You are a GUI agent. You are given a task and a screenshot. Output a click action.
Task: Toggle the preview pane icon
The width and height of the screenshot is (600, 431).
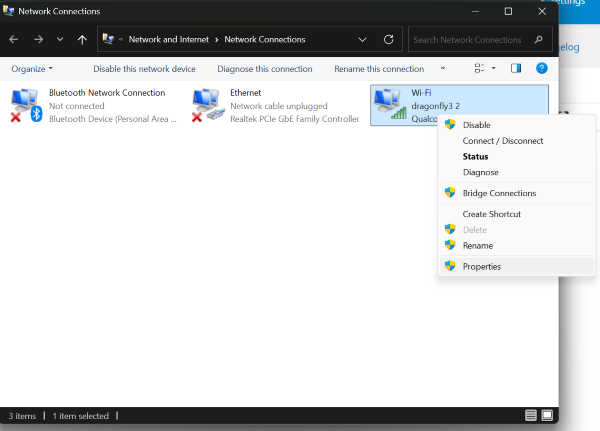click(x=516, y=69)
